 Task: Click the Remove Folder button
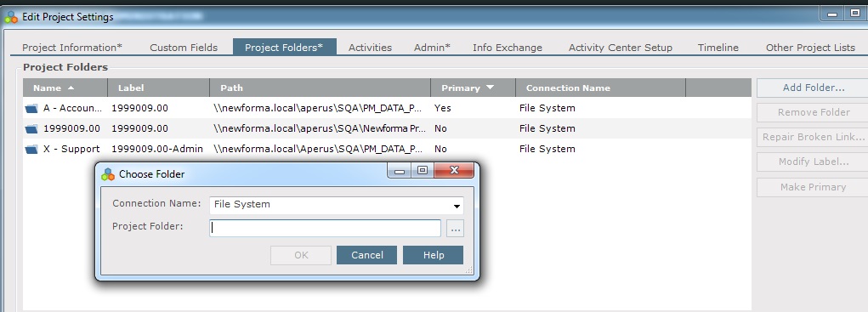(x=814, y=112)
